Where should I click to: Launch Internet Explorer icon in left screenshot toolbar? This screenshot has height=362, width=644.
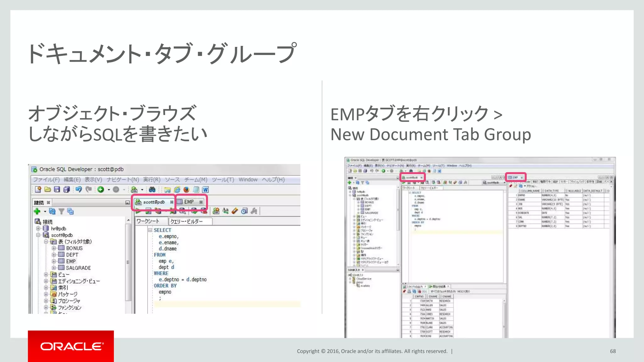click(x=177, y=189)
